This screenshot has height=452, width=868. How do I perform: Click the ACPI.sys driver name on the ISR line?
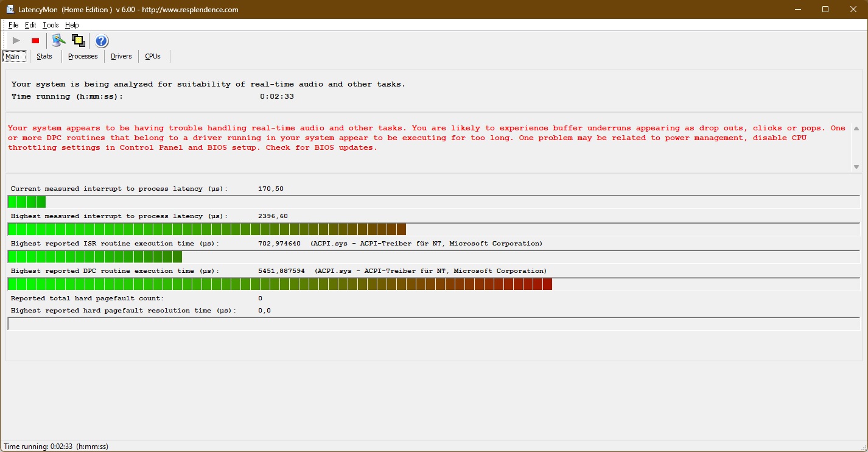pos(426,244)
